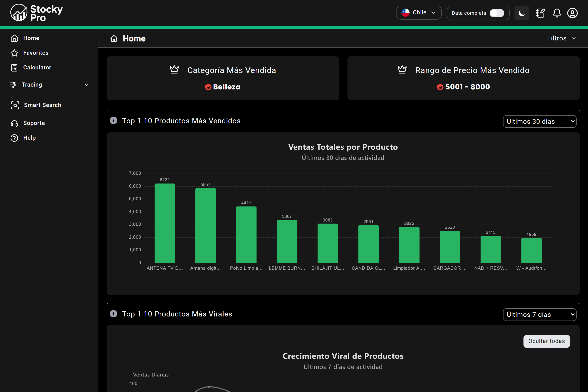The width and height of the screenshot is (588, 392).
Task: Open Calculator in sidebar
Action: (37, 68)
